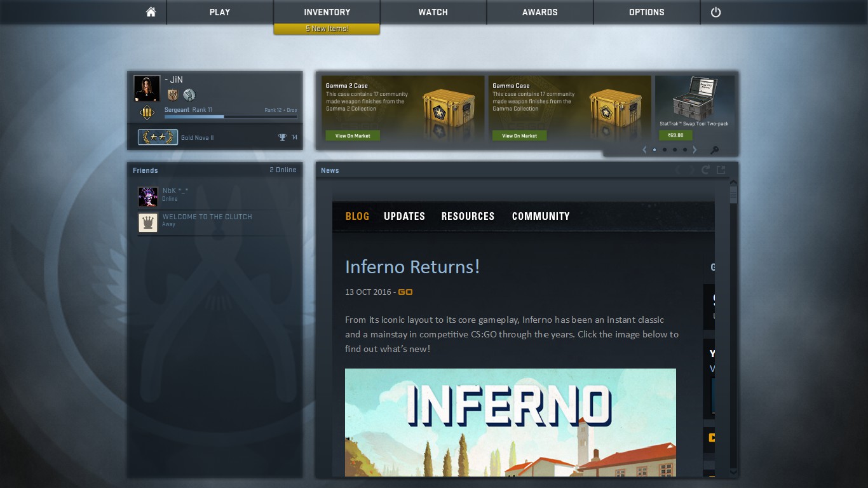Switch to the UPDATES tab
This screenshot has width=868, height=488.
pyautogui.click(x=404, y=216)
